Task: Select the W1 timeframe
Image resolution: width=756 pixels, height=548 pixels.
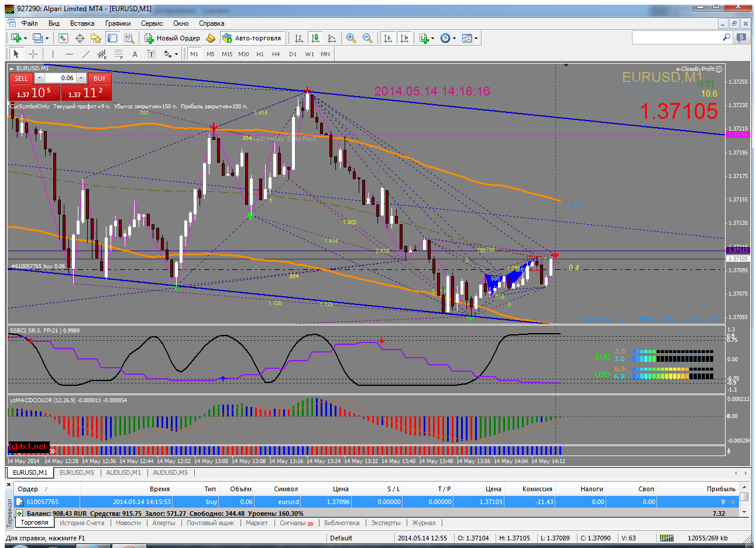Action: [x=310, y=54]
